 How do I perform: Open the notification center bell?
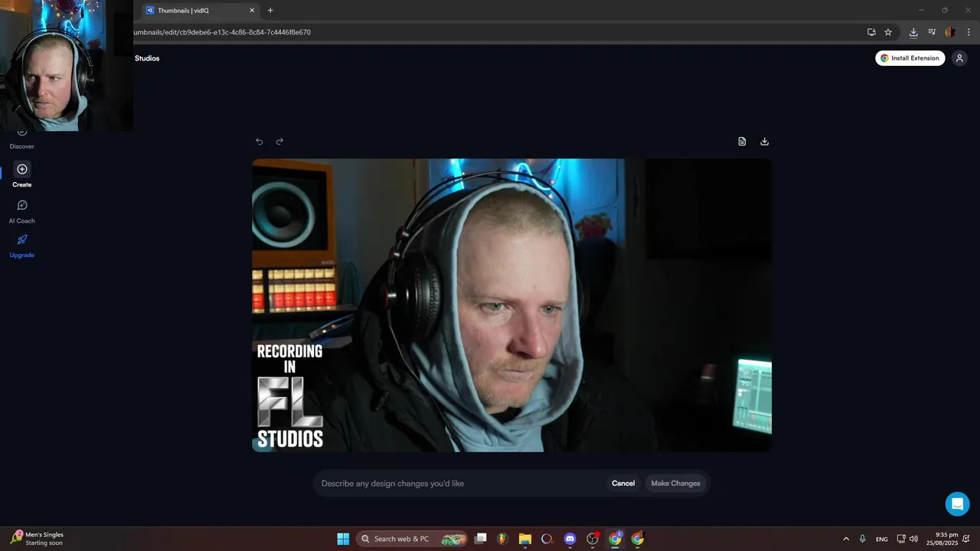966,539
